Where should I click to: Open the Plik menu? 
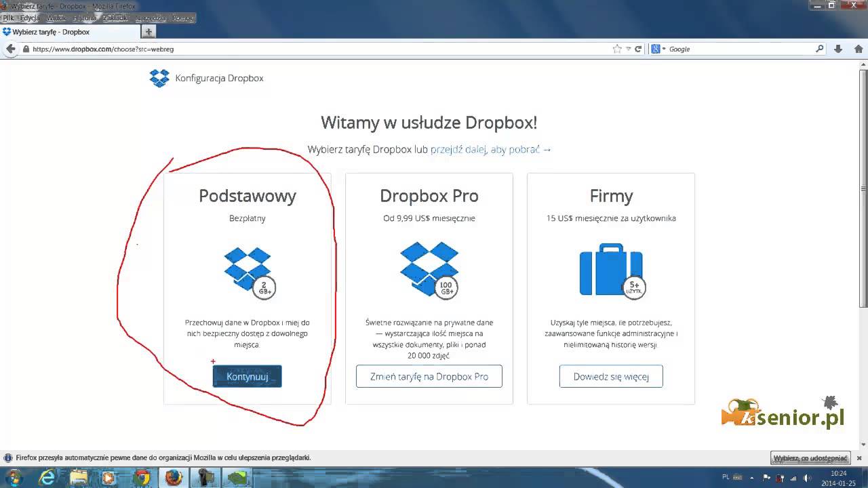pyautogui.click(x=8, y=18)
